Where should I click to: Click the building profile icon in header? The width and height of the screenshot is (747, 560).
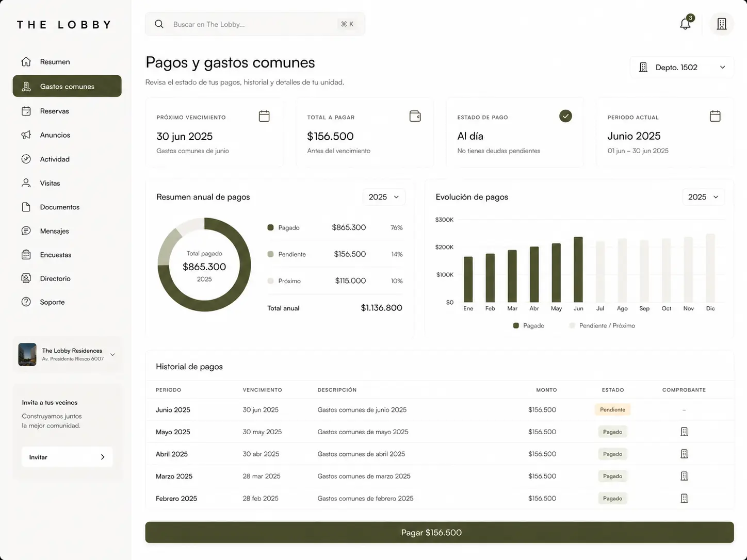pyautogui.click(x=722, y=24)
